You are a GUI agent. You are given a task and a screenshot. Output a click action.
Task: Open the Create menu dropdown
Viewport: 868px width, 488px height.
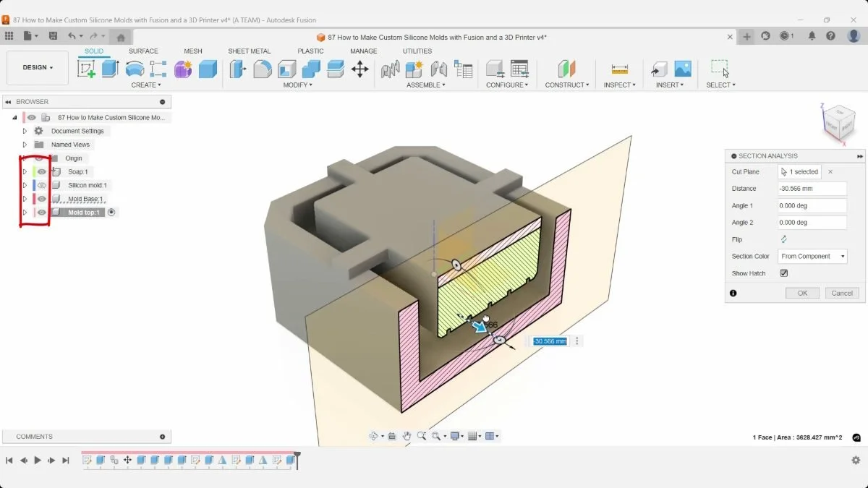[x=146, y=85]
